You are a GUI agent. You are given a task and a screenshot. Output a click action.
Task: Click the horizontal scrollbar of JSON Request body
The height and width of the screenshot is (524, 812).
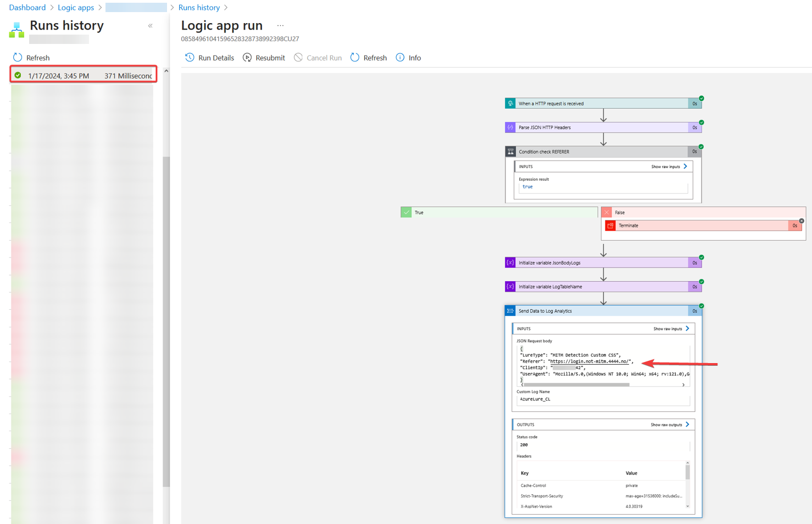coord(577,385)
